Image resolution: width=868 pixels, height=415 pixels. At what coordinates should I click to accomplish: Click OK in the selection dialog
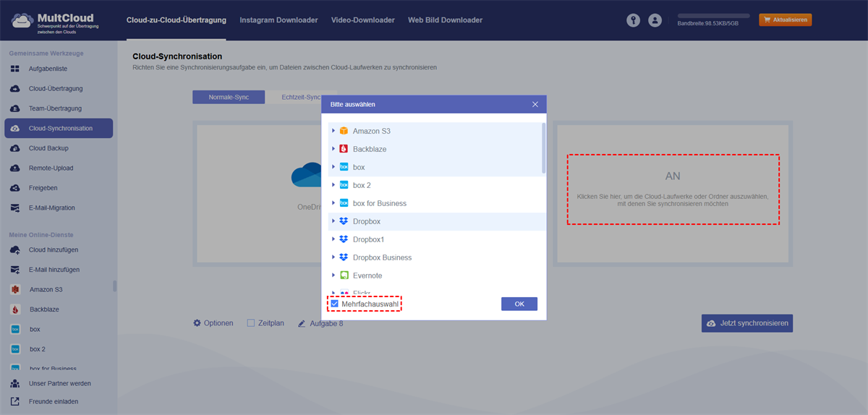(519, 304)
